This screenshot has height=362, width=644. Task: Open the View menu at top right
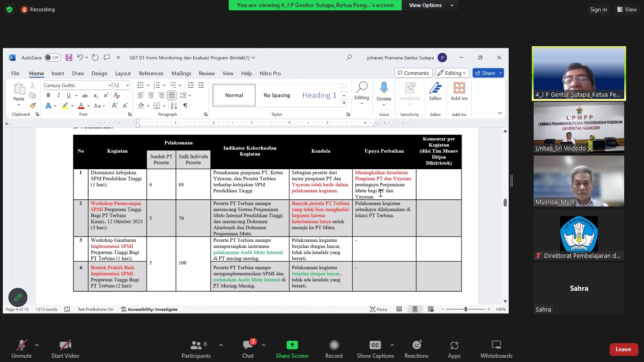[627, 9]
